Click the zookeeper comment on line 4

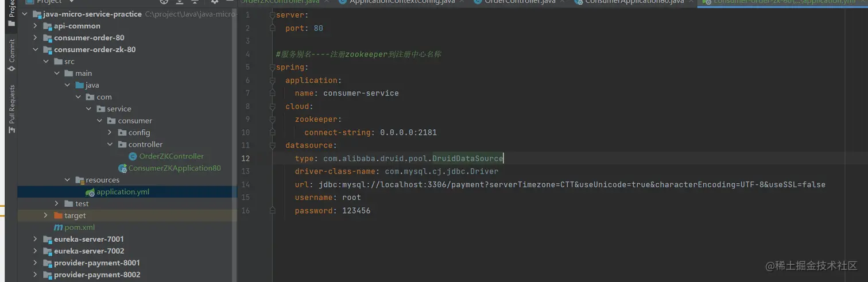pyautogui.click(x=358, y=54)
